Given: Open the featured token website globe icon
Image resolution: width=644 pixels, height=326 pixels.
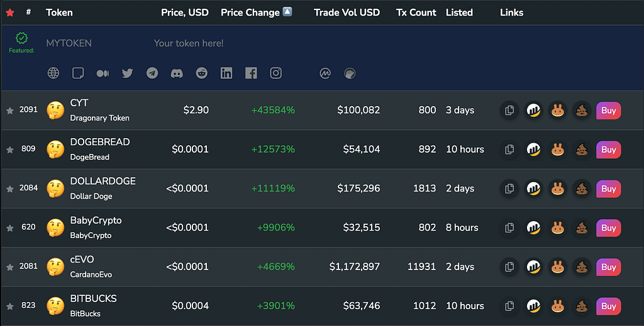Looking at the screenshot, I should pyautogui.click(x=53, y=73).
